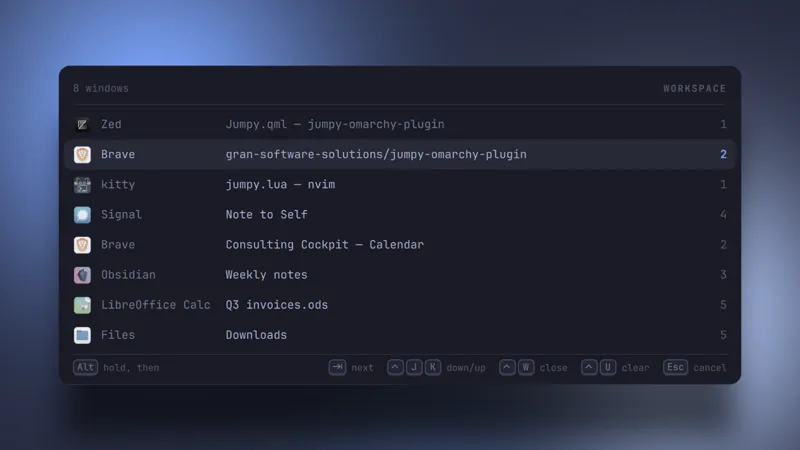Click the 'Obsidian' app name
This screenshot has height=450, width=800.
point(128,275)
